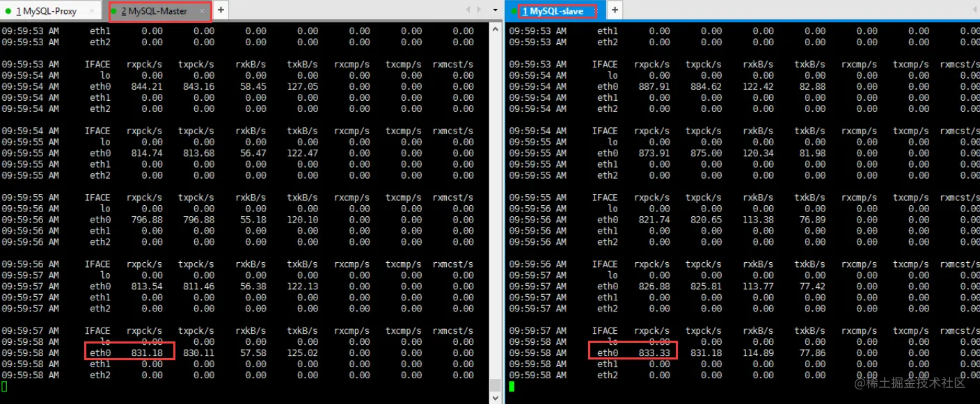Click the scrollbar thumb in MySQL-Master pane
Image resolution: width=980 pixels, height=404 pixels.
click(x=496, y=385)
